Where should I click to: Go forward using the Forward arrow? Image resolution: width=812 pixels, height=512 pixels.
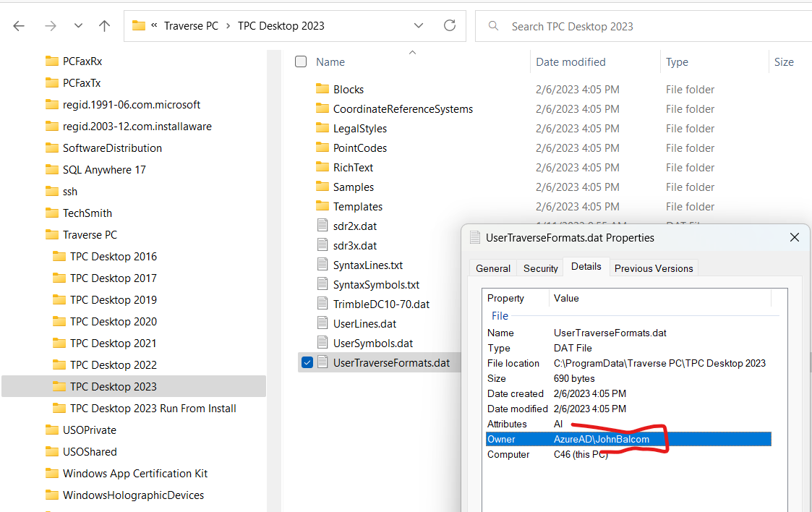click(x=50, y=26)
